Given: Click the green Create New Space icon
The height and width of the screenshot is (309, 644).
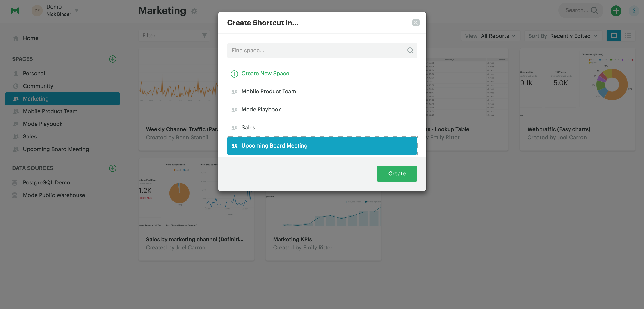Looking at the screenshot, I should pos(235,74).
